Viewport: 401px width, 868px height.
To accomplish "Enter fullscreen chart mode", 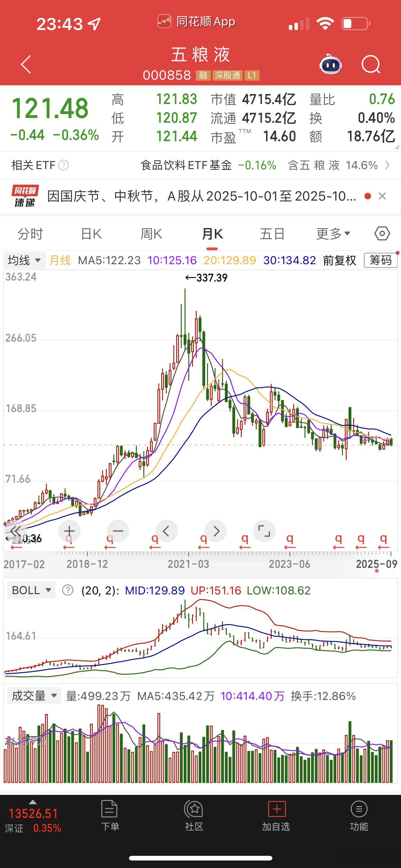I will pyautogui.click(x=264, y=531).
